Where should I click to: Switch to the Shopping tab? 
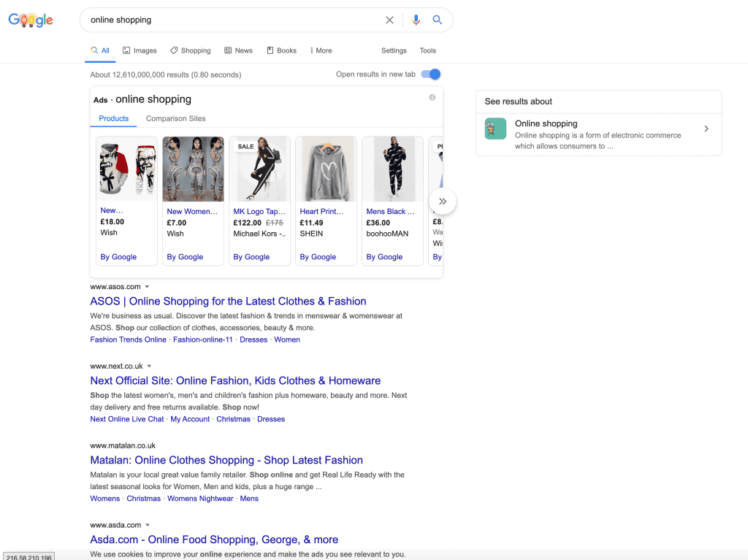(x=190, y=50)
